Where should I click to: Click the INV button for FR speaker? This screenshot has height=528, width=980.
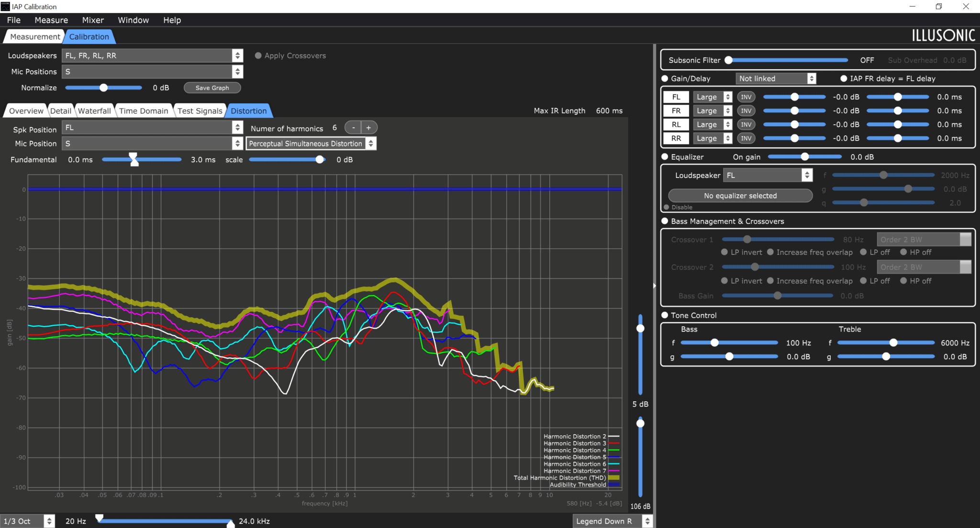pyautogui.click(x=746, y=111)
